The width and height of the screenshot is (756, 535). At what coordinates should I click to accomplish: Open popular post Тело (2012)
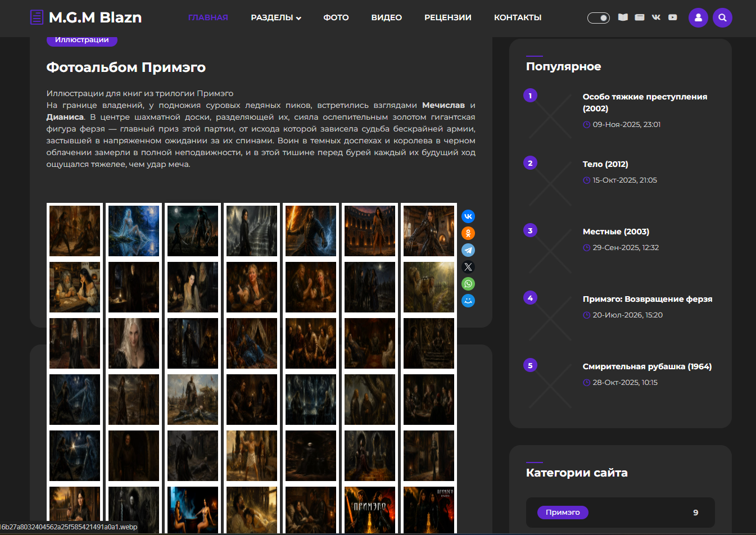605,164
